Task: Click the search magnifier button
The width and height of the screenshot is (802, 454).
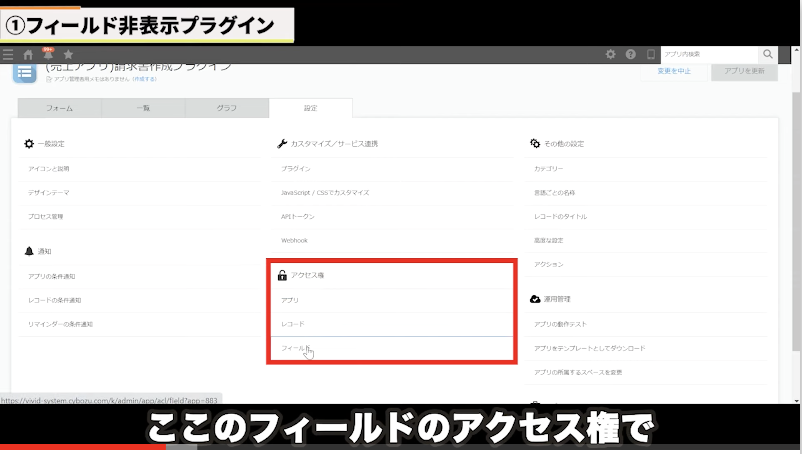Action: pyautogui.click(x=768, y=54)
